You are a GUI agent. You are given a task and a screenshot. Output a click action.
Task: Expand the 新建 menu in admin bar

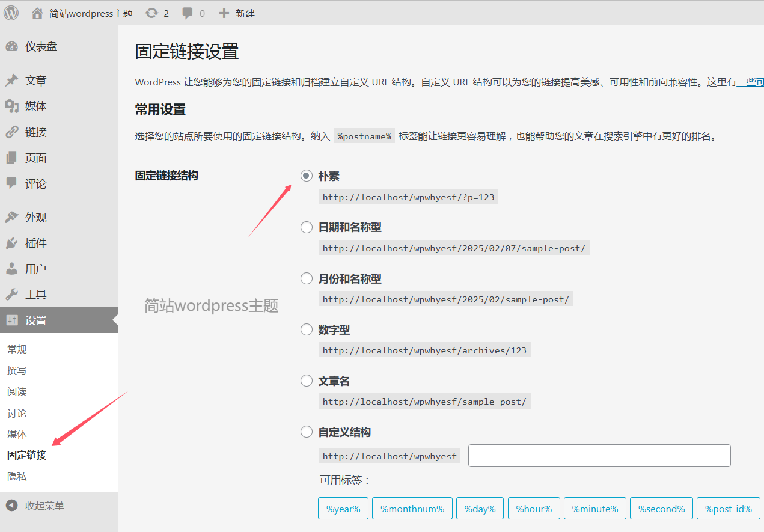[237, 13]
